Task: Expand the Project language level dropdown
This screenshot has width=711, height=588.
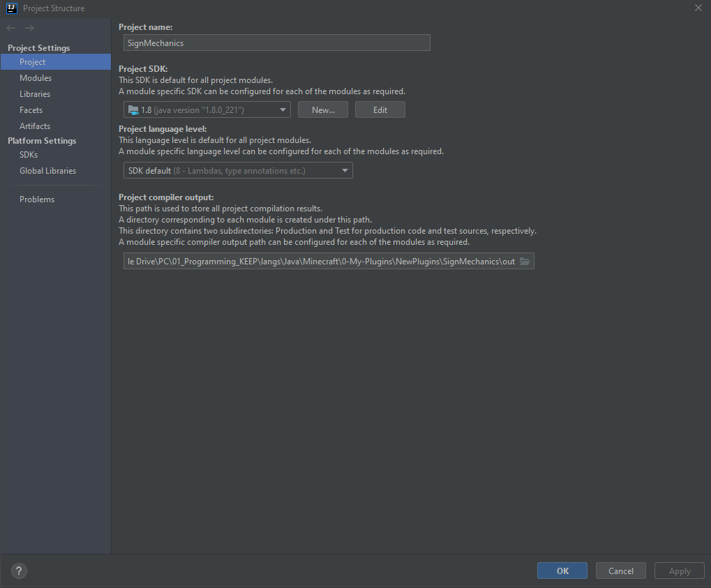Action: pyautogui.click(x=238, y=170)
